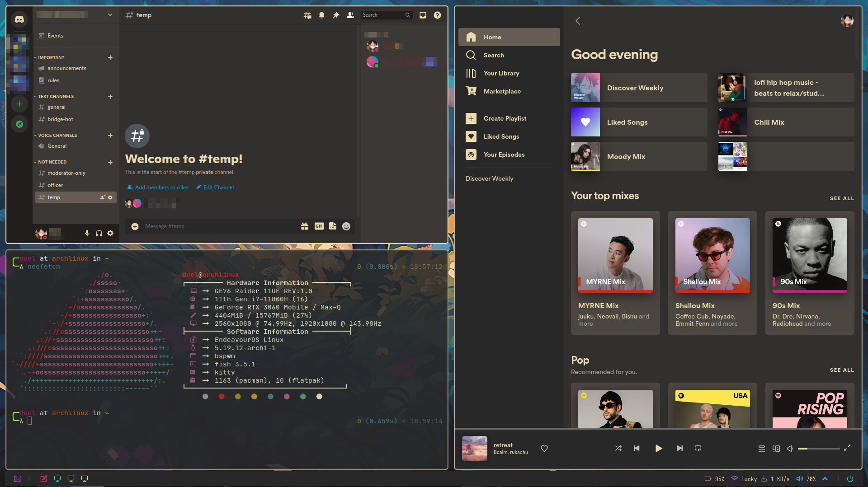Open Spotify full screen view
Viewport: 868px width, 487px height.
[847, 448]
